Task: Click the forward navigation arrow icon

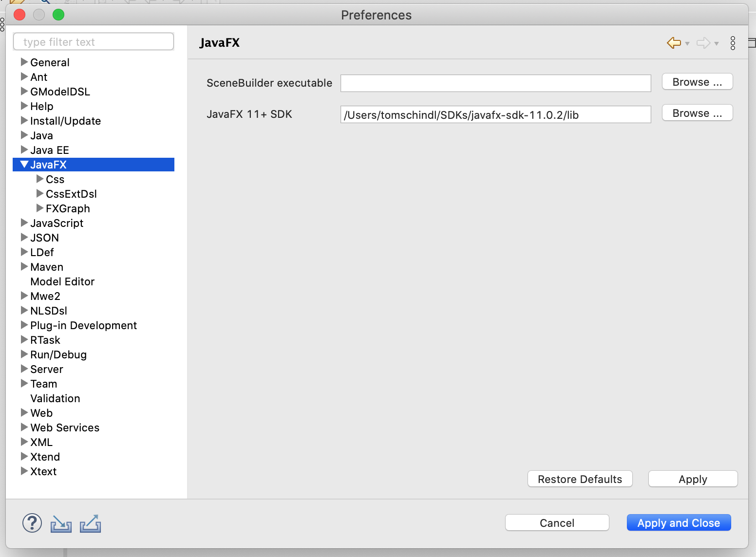Action: 703,43
